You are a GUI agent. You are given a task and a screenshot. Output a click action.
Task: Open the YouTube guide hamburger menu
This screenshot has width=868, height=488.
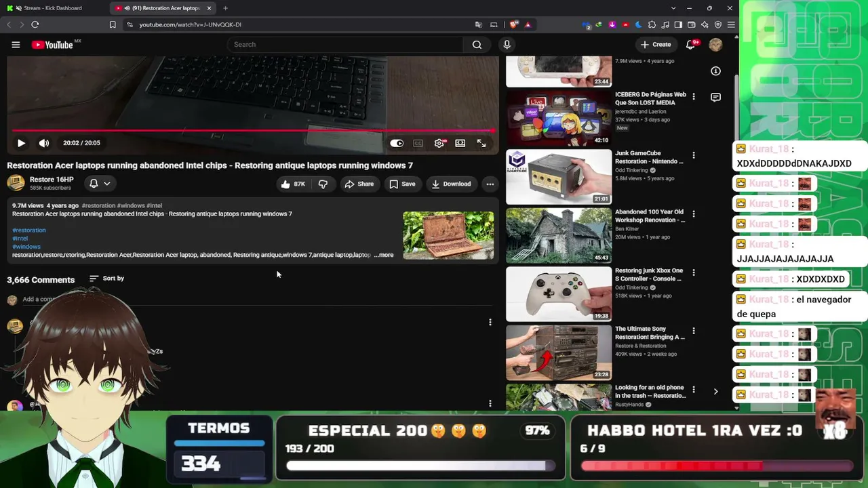tap(16, 45)
